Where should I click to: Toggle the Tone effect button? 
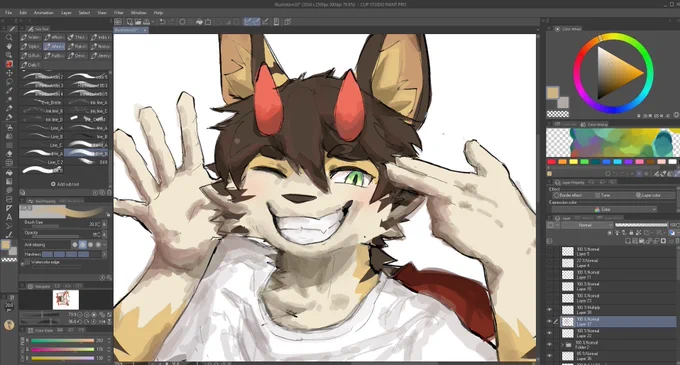point(602,195)
